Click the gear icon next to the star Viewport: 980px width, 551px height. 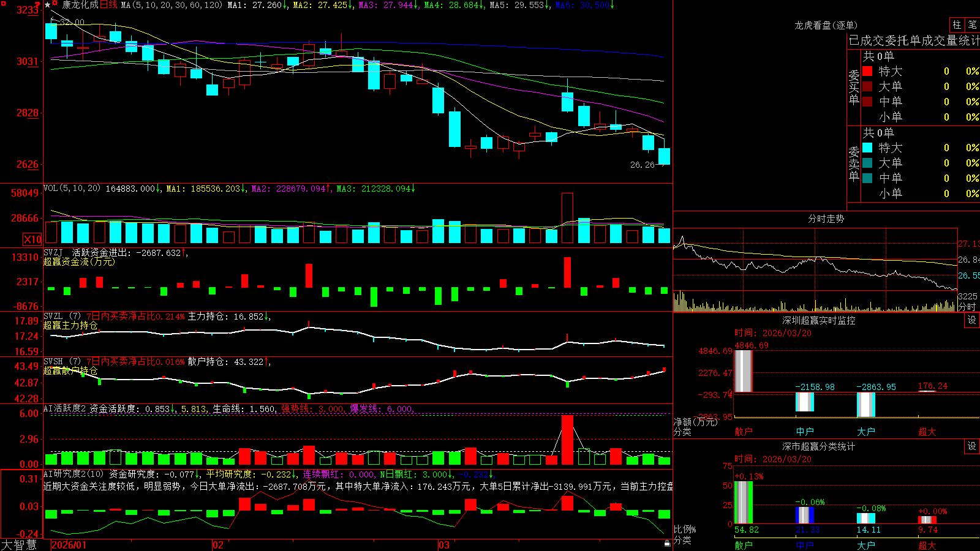(55, 4)
